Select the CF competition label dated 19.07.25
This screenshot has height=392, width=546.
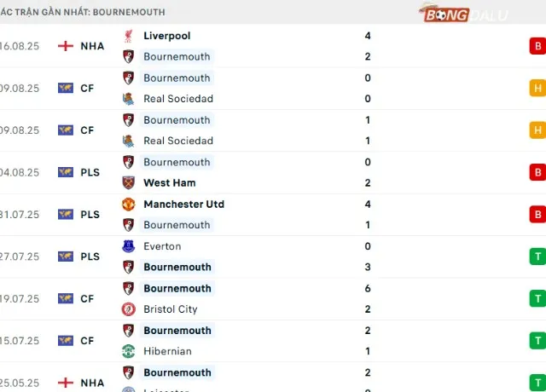click(87, 299)
